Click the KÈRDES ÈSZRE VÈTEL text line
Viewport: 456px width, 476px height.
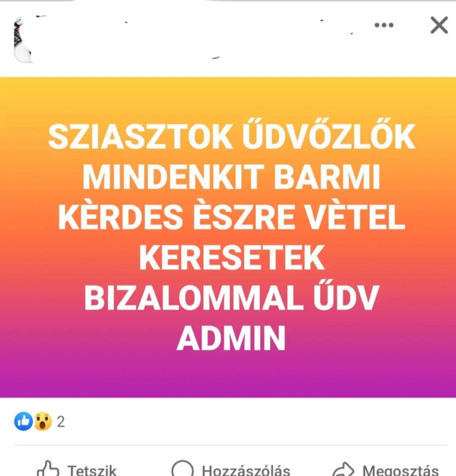231,217
